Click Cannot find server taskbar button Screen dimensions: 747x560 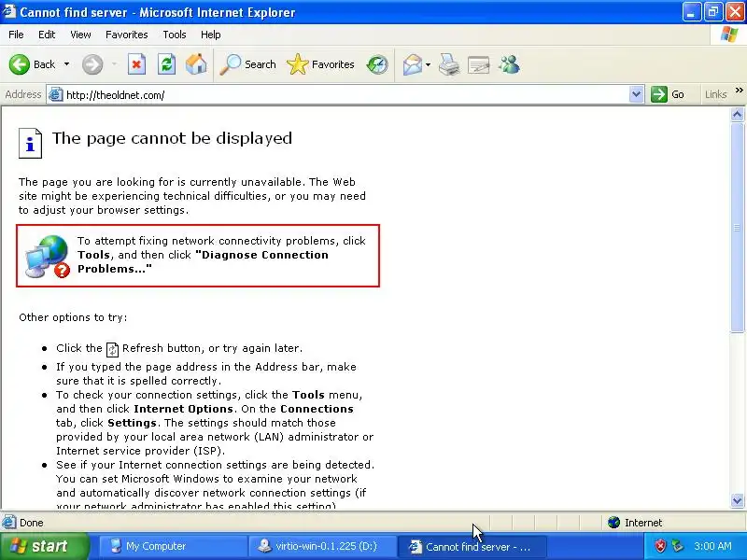[x=471, y=546]
